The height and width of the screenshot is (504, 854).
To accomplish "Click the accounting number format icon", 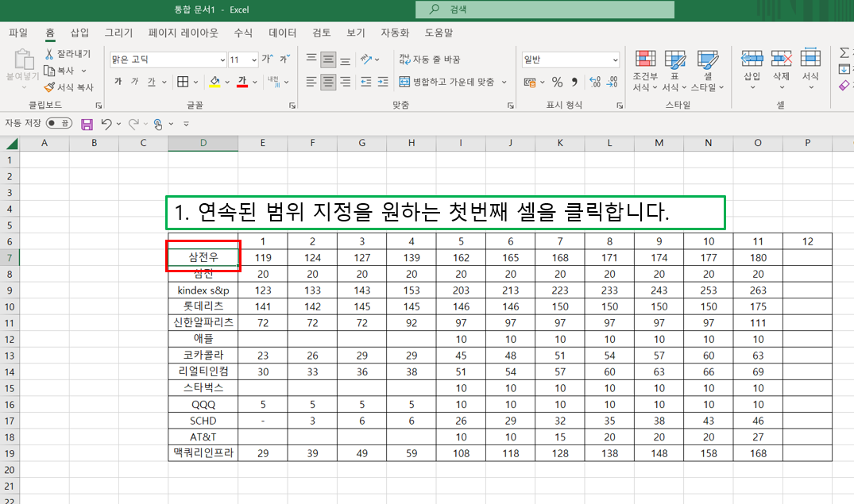I will pos(529,83).
